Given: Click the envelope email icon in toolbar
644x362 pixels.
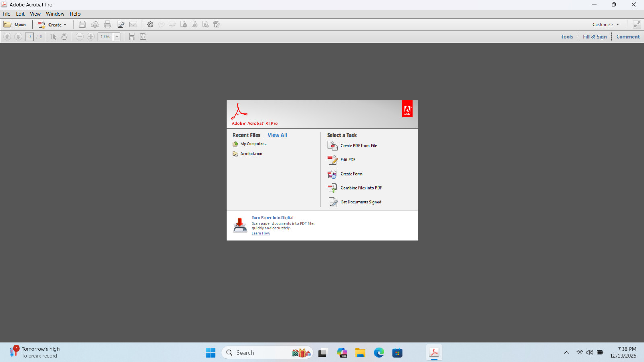Looking at the screenshot, I should [133, 25].
